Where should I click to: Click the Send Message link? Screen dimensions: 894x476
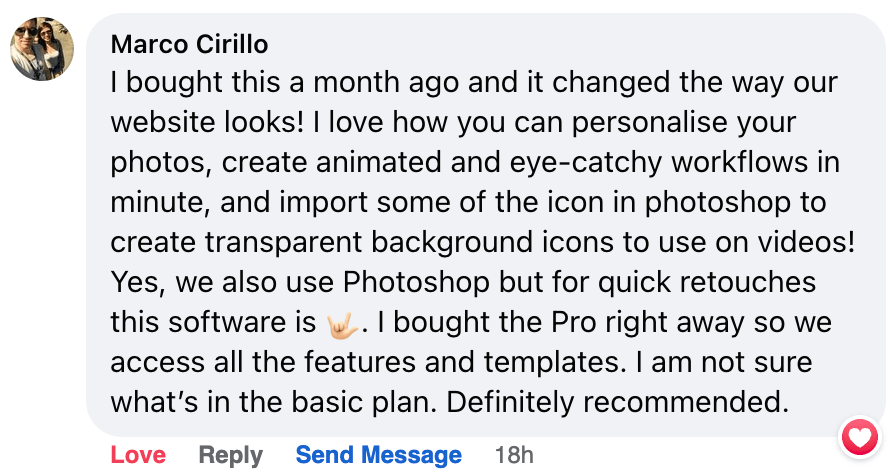pyautogui.click(x=378, y=455)
